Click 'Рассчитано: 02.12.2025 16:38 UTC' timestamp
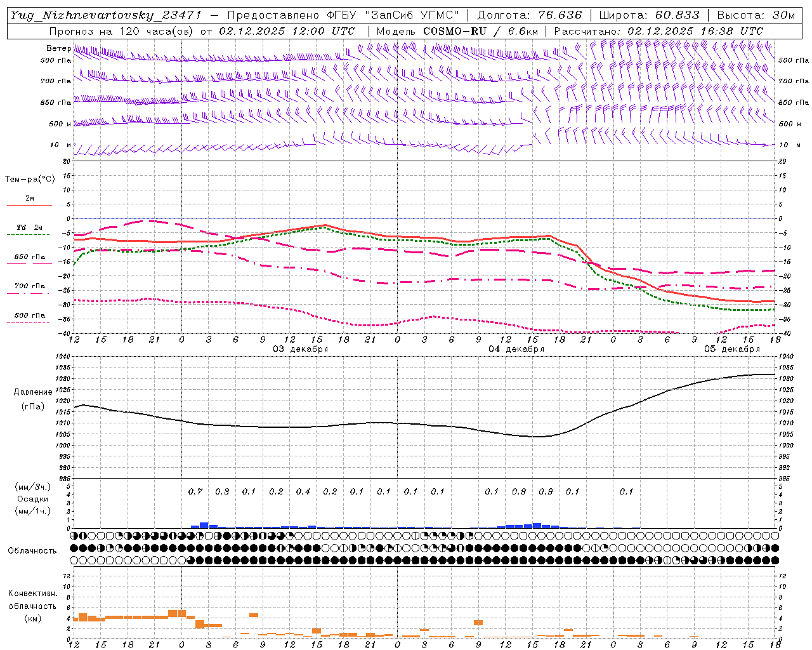 (658, 31)
